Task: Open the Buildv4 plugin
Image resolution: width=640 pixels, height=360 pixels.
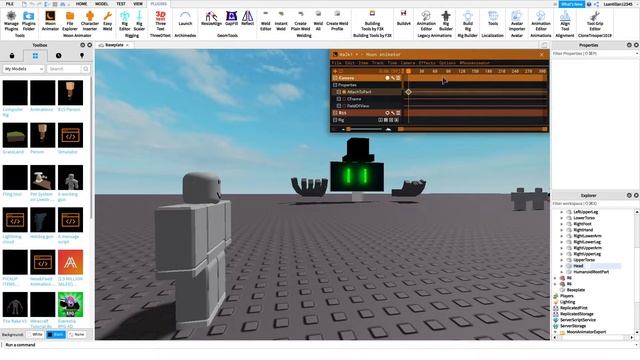Action: click(x=404, y=19)
